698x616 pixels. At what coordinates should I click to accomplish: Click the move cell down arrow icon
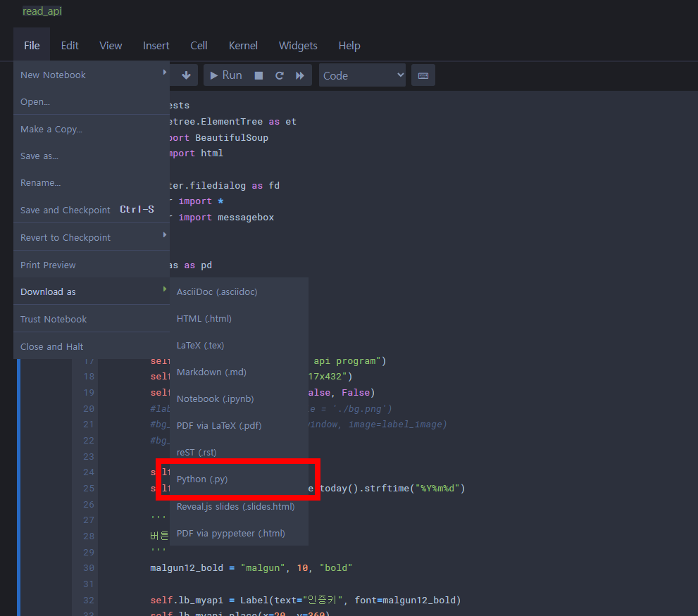pyautogui.click(x=186, y=75)
